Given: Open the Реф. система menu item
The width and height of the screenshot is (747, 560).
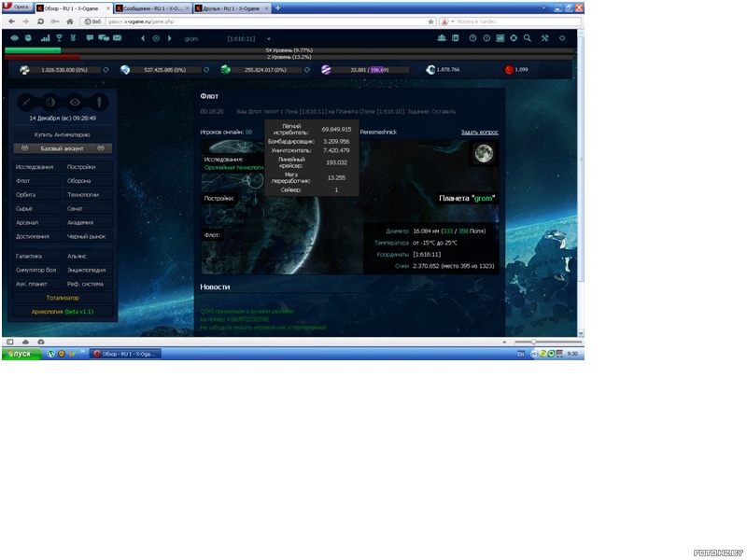Looking at the screenshot, I should click(x=89, y=284).
